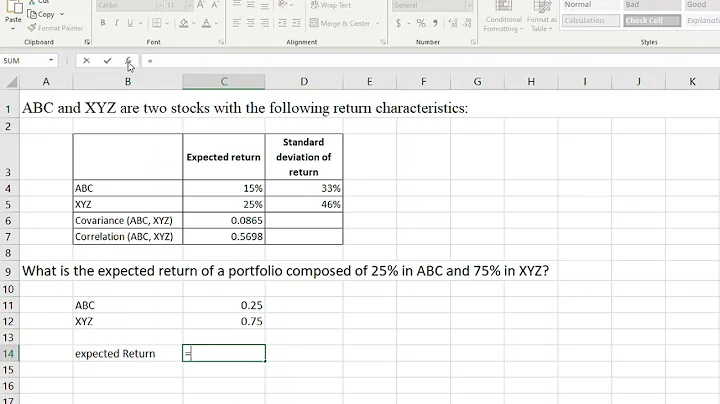Apply the Bad cell style
Screen dimensions: 720x404
[652, 5]
